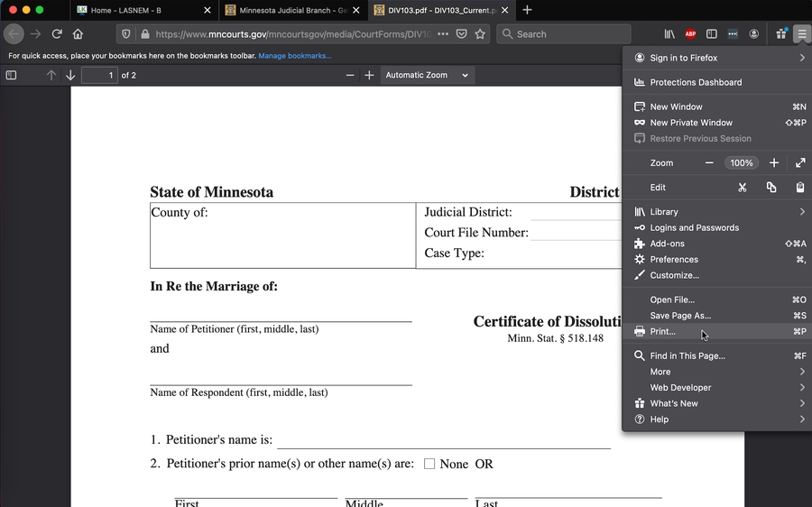Viewport: 812px width, 507px height.
Task: Reset zoom using the 100% button
Action: pyautogui.click(x=742, y=163)
